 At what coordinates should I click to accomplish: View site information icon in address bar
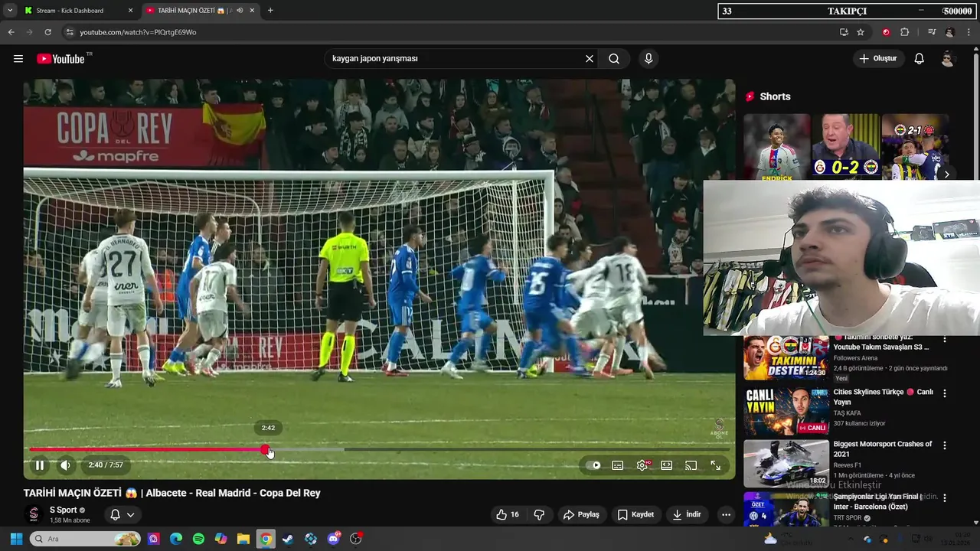click(x=69, y=32)
